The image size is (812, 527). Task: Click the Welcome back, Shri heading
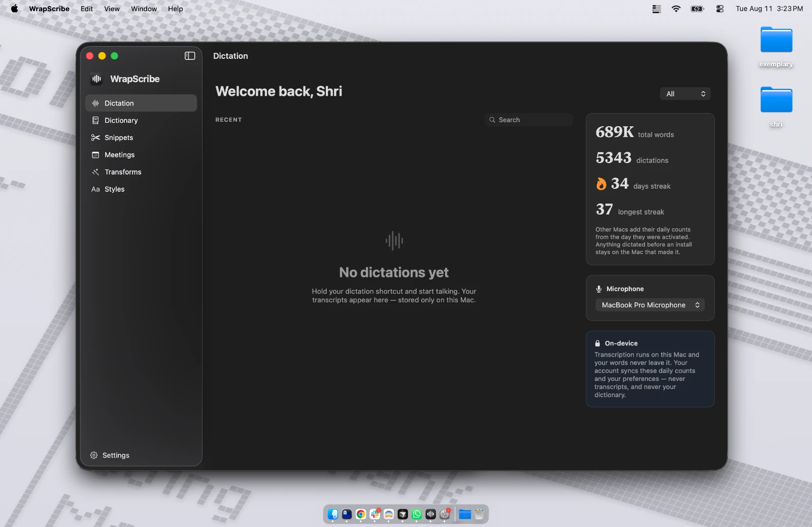[x=279, y=91]
